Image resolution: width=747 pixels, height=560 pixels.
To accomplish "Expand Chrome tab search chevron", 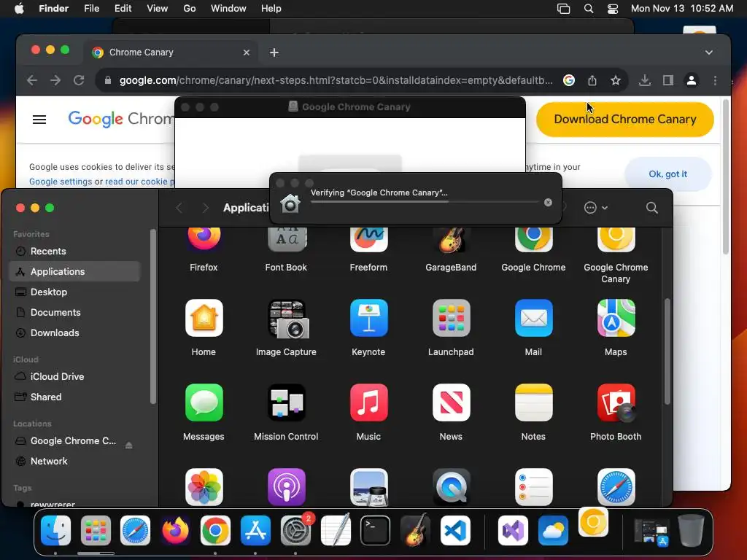I will click(709, 52).
